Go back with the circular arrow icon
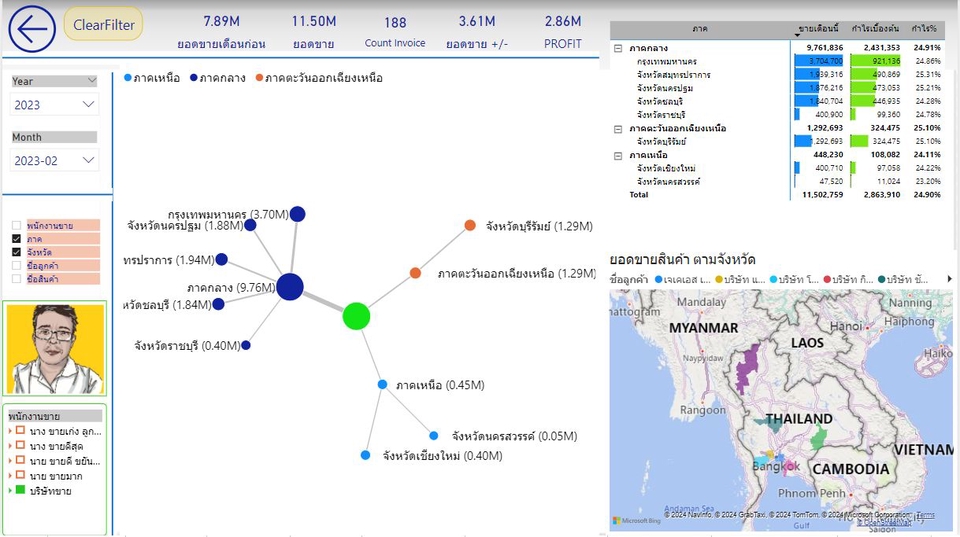Image resolution: width=960 pixels, height=537 pixels. (x=32, y=28)
